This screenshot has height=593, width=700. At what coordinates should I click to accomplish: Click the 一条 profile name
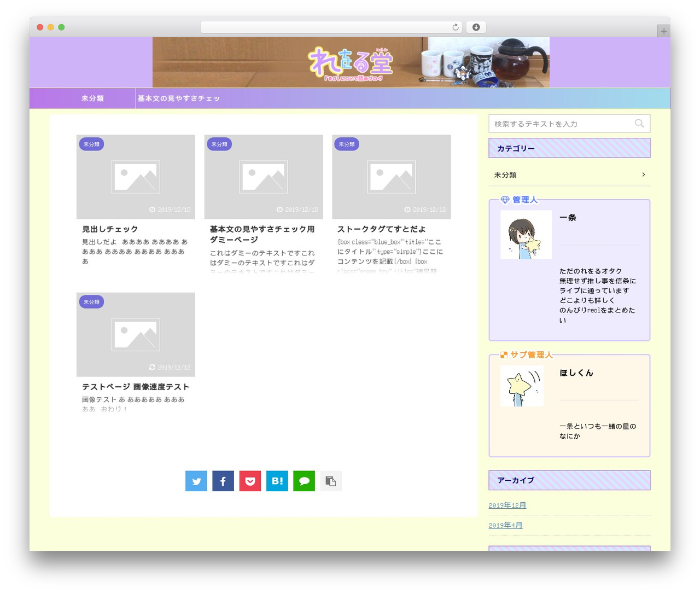coord(568,218)
